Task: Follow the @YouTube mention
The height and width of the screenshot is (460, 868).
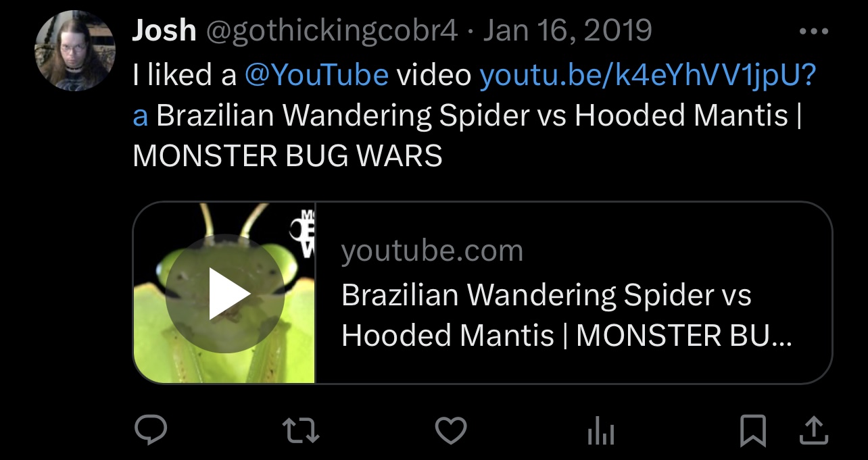Action: point(316,75)
